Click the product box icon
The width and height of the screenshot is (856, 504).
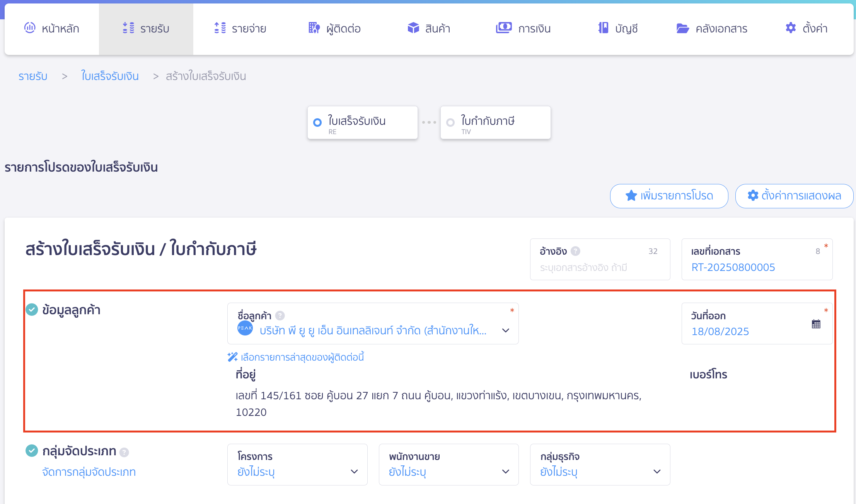click(x=413, y=28)
